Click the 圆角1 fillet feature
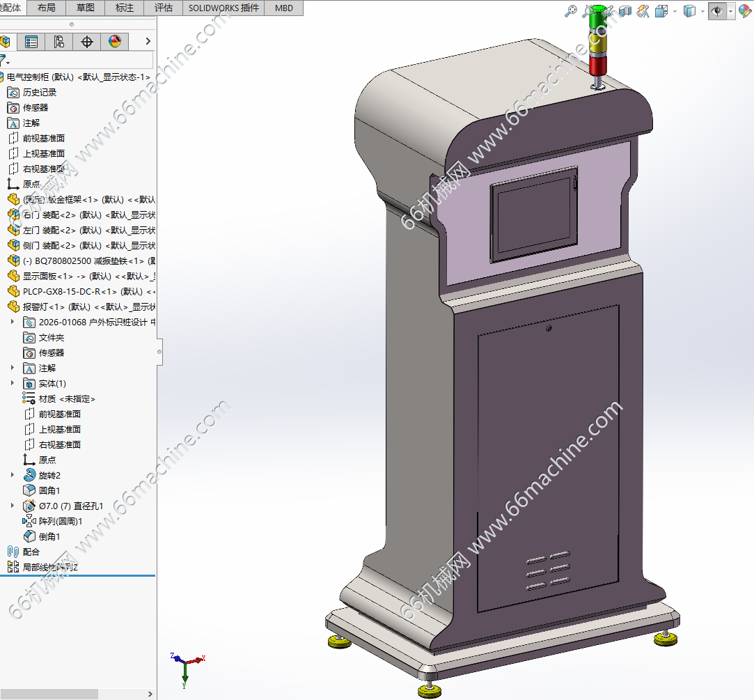The height and width of the screenshot is (700, 754). [49, 490]
